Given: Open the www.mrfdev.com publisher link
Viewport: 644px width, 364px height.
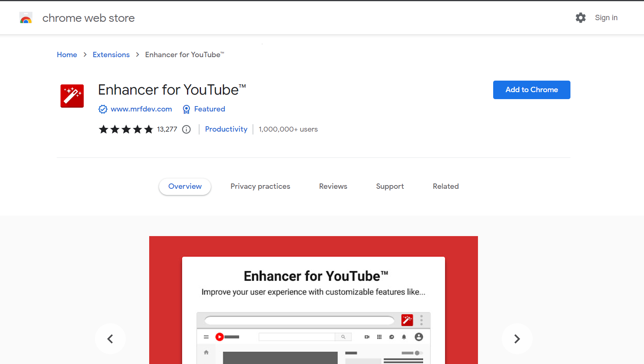Looking at the screenshot, I should pyautogui.click(x=141, y=109).
